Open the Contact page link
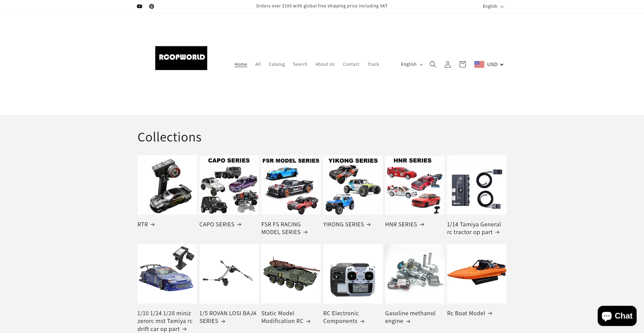Viewport: 644px width, 333px height. (x=351, y=64)
